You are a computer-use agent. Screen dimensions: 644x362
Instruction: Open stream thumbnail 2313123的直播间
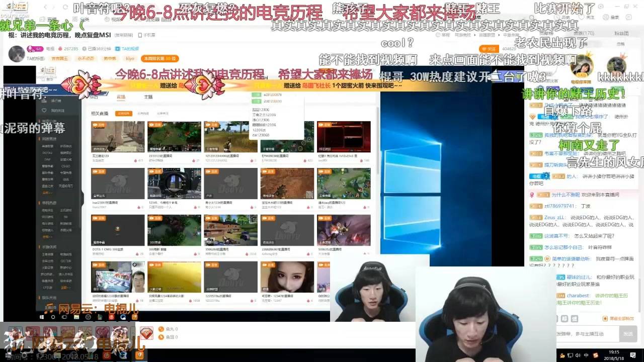(174, 136)
